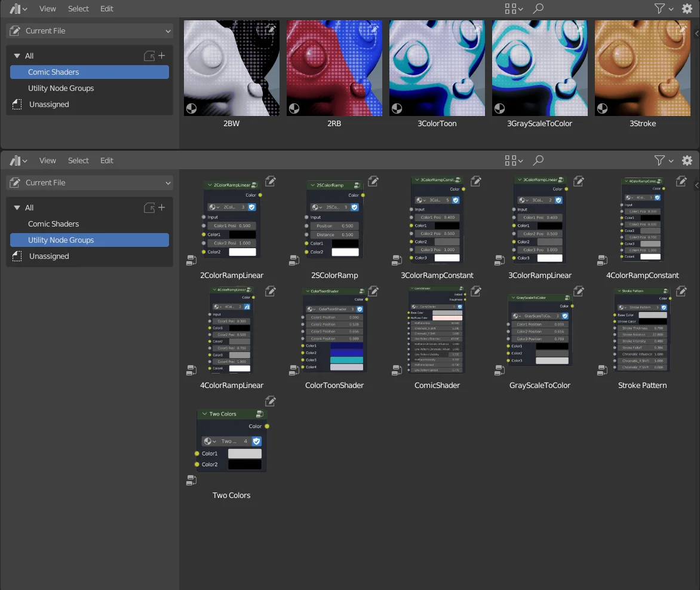Open the Current File source dropdown
The image size is (700, 590).
click(x=90, y=30)
